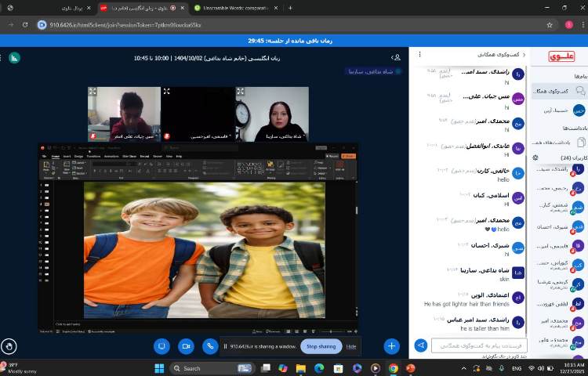Send the chat message with arrow icon
588x376 pixels.
[421, 345]
